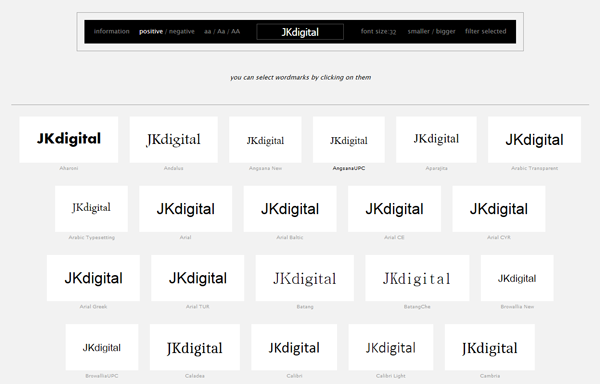Image resolution: width=600 pixels, height=384 pixels.
Task: Select the Arabic Transparent wordmark card
Action: click(535, 140)
